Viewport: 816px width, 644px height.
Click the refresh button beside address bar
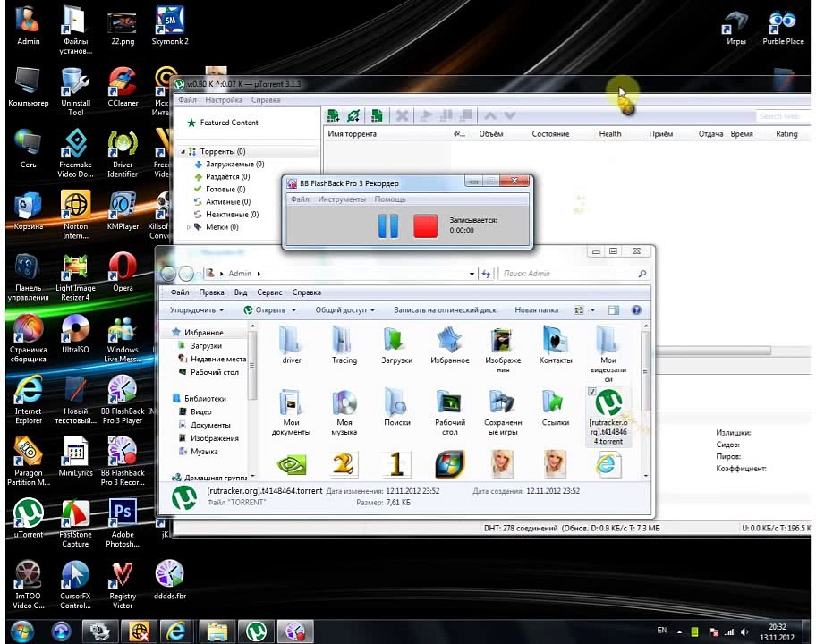click(x=486, y=274)
